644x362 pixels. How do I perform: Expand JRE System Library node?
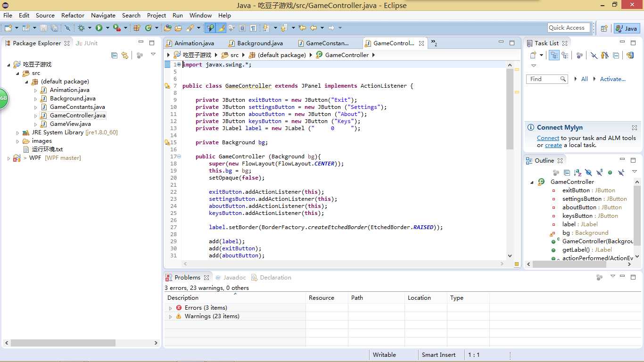coord(18,133)
